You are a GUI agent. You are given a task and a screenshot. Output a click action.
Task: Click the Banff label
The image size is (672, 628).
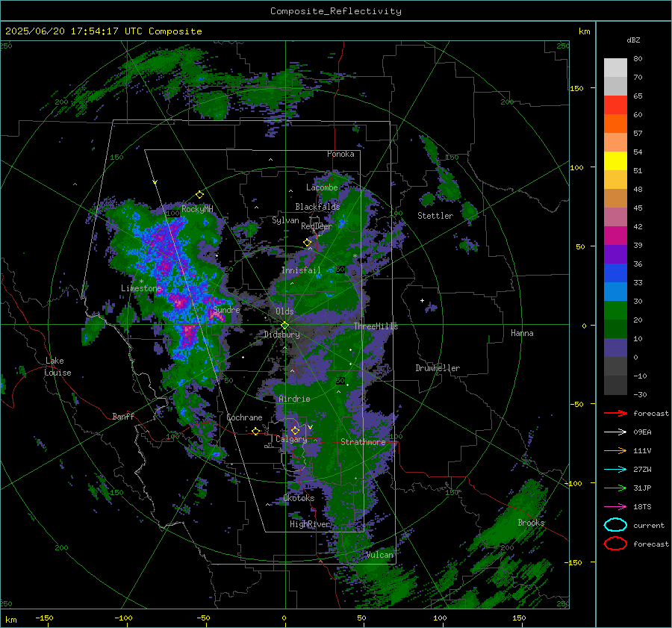click(123, 416)
